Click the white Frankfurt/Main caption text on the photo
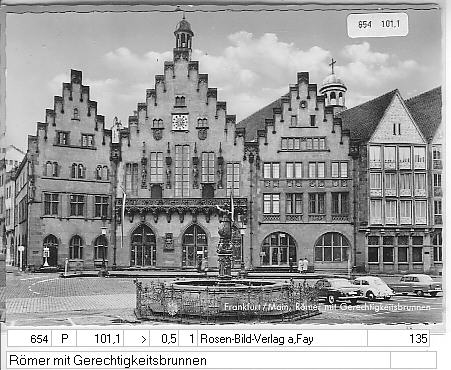The width and height of the screenshot is (451, 370). [327, 307]
